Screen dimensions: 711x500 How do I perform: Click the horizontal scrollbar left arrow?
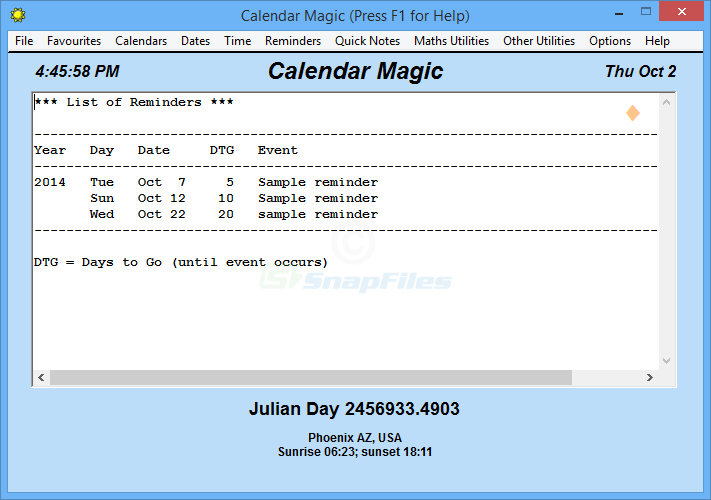click(41, 377)
